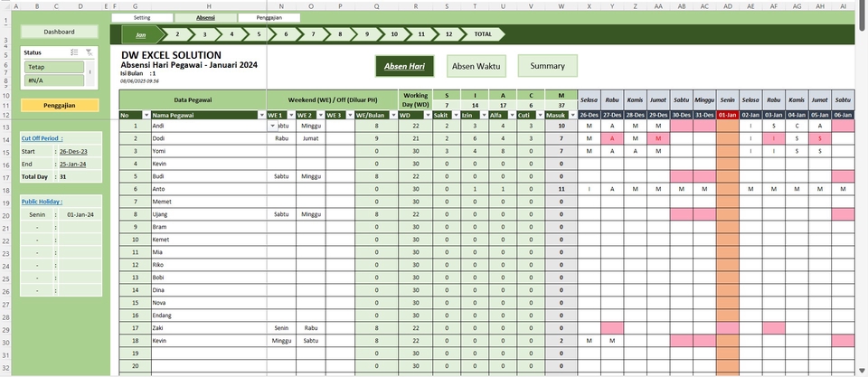Select the Jan month arrow tab
Viewport: 868px width, 377px height.
[x=142, y=34]
